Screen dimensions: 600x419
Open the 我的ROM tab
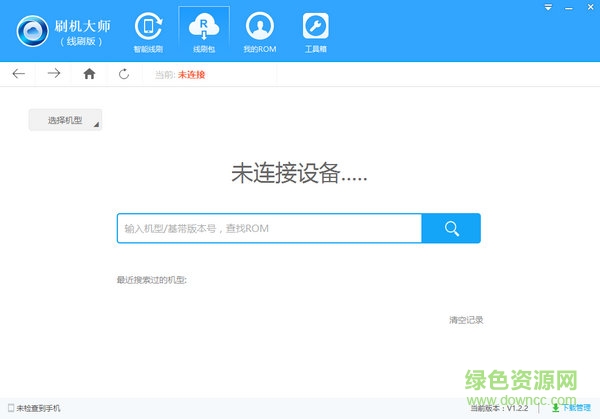260,33
